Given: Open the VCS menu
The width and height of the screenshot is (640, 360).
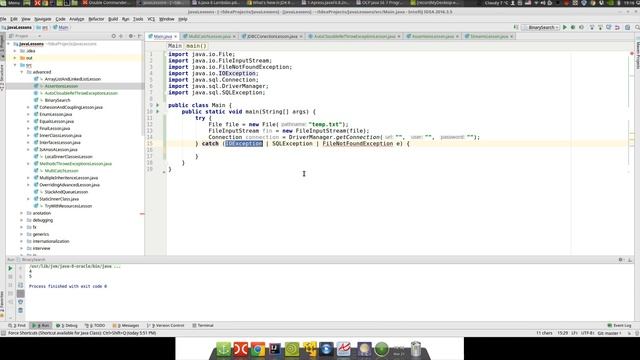Looking at the screenshot, I should click(x=151, y=19).
